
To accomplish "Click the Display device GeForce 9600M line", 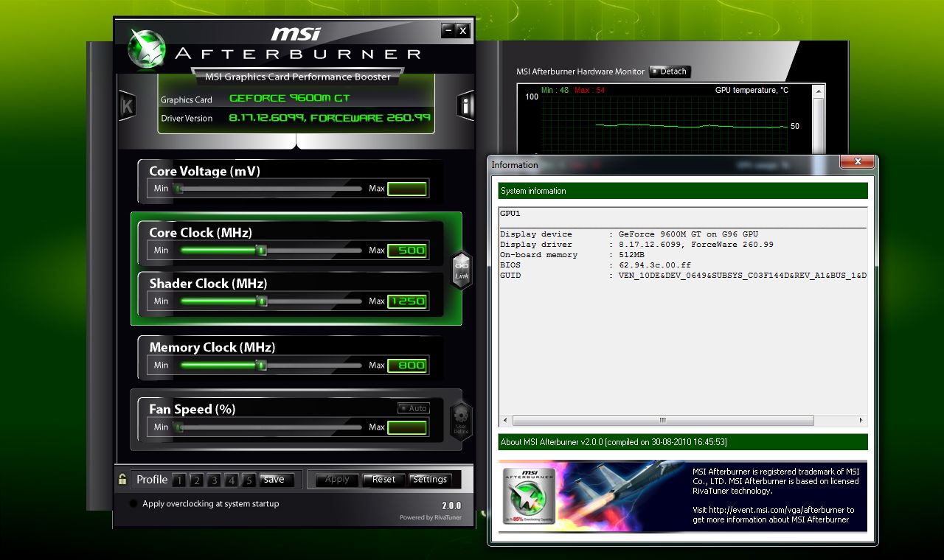I will coord(629,234).
